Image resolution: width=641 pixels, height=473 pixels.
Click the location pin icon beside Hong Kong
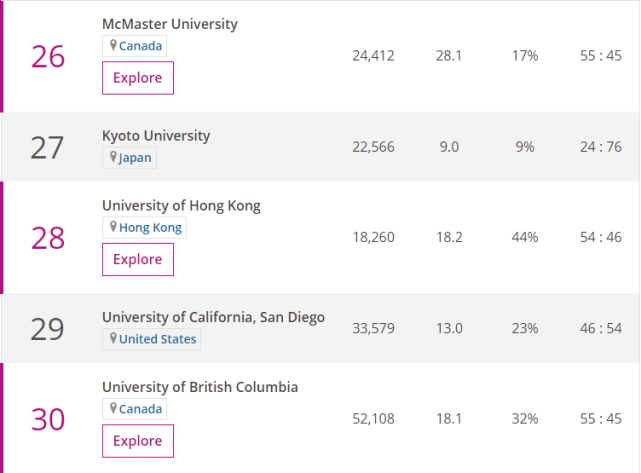click(x=113, y=228)
